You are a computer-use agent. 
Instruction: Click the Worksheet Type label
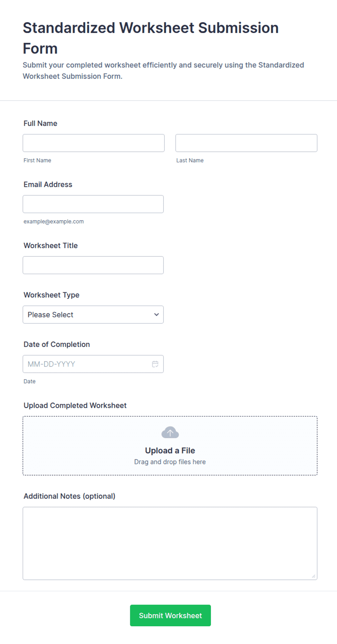tap(51, 295)
